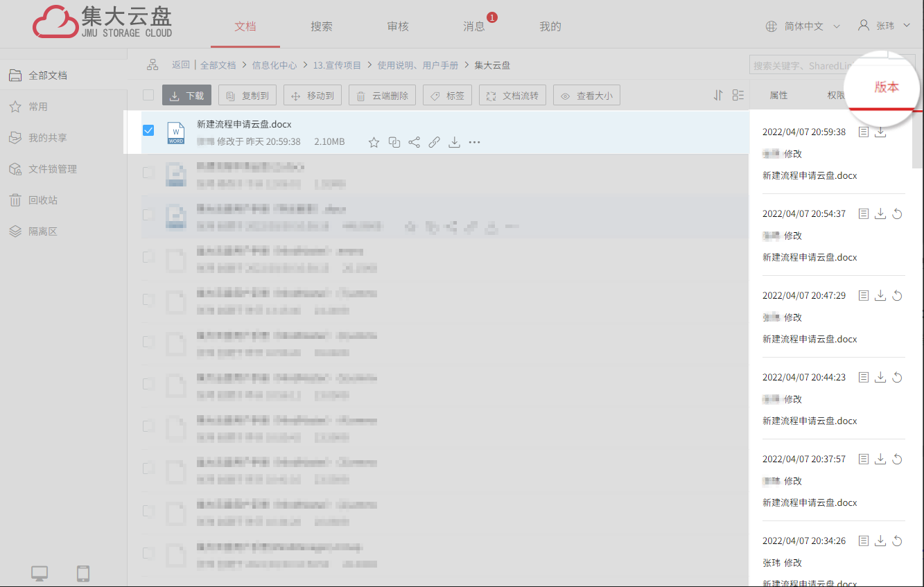Click the share icon on selected file row

pyautogui.click(x=414, y=143)
